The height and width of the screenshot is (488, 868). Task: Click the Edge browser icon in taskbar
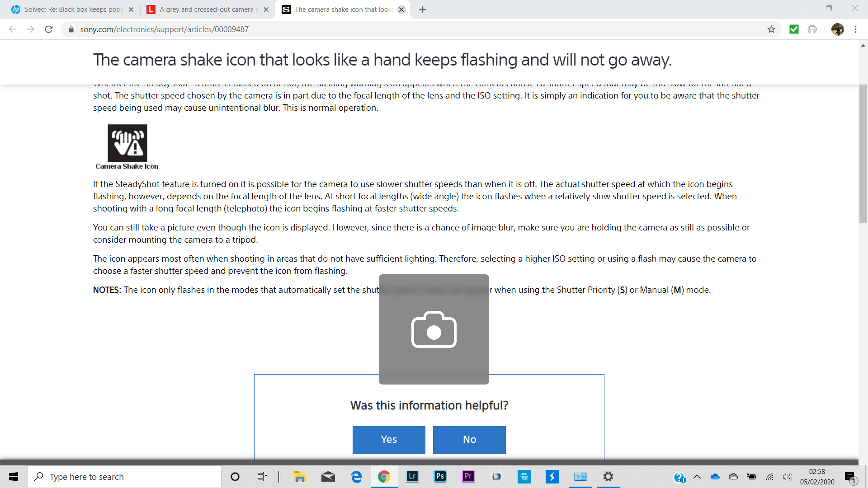(x=356, y=477)
